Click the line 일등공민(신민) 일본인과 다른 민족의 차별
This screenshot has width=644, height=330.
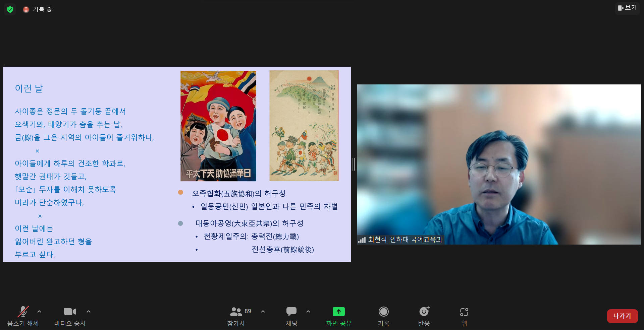tap(269, 206)
